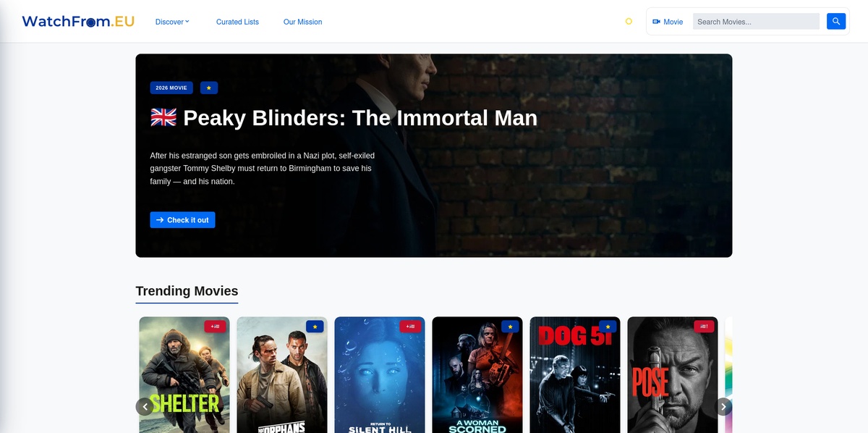This screenshot has height=433, width=868.
Task: Open Curated Lists page
Action: [237, 22]
